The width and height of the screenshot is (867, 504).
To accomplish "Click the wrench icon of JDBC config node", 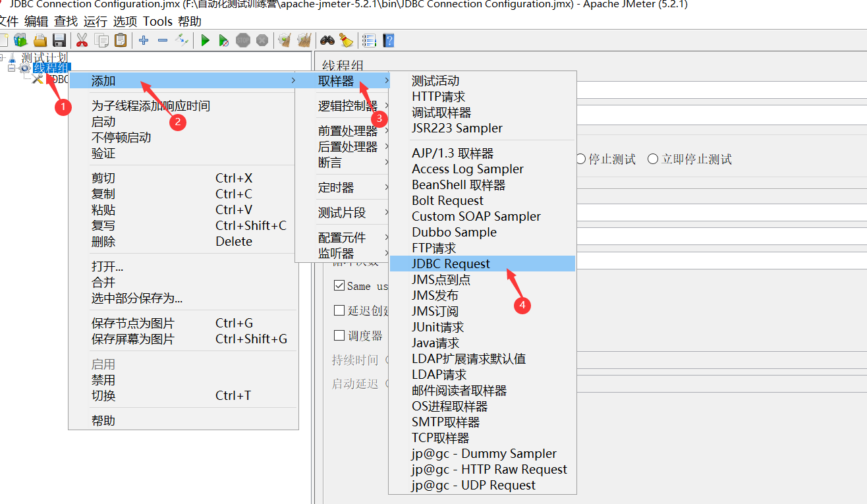I will click(x=38, y=79).
